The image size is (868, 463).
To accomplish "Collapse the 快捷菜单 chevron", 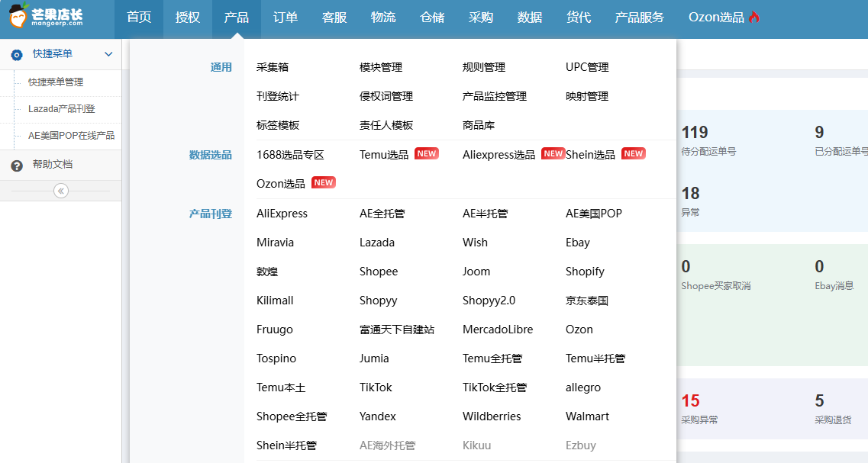I will pos(108,54).
